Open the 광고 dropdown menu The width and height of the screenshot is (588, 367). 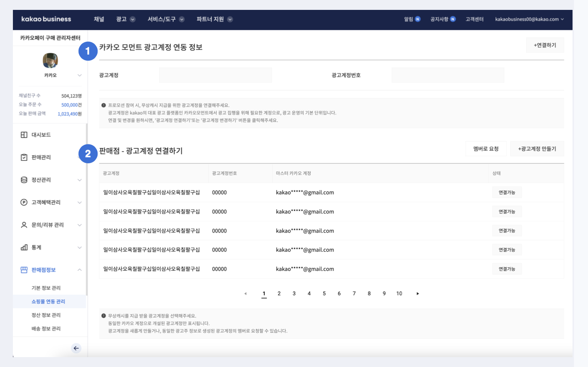point(126,19)
